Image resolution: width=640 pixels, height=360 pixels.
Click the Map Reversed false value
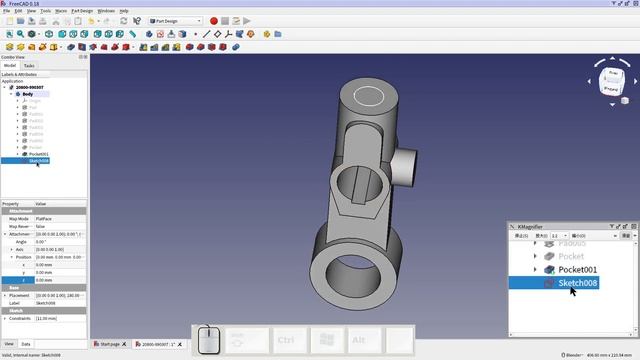[60, 227]
